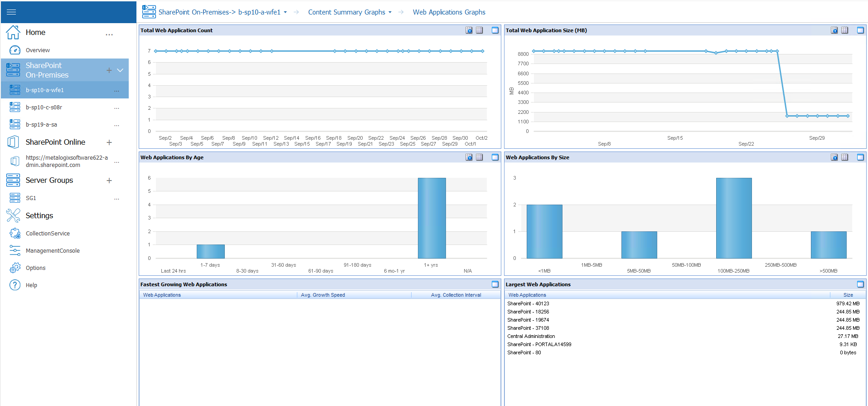Click the Settings wrench icon
Screen dimensions: 868x406
[x=13, y=215]
